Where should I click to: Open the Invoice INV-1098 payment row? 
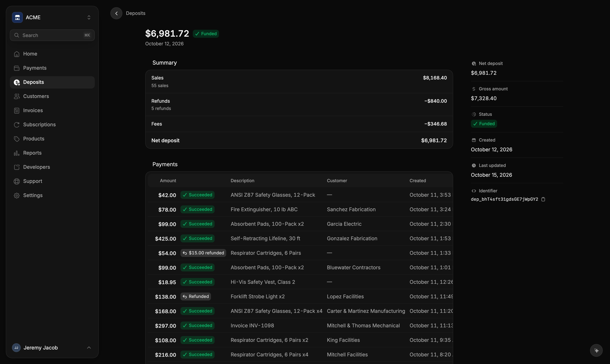pos(300,326)
